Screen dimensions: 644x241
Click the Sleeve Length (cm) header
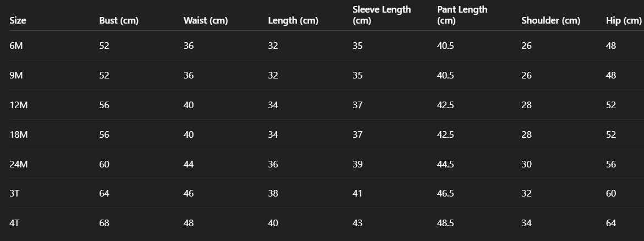381,15
